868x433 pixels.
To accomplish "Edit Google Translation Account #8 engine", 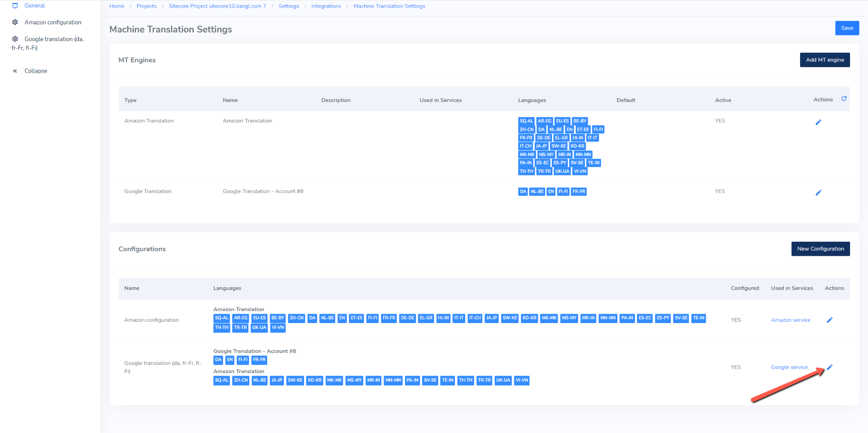I will click(x=818, y=193).
